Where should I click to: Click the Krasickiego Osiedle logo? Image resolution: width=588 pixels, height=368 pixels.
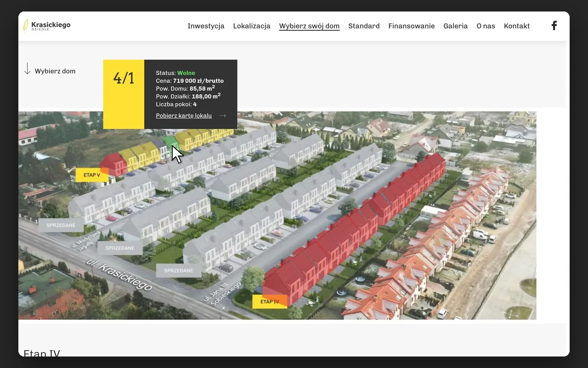pos(47,26)
